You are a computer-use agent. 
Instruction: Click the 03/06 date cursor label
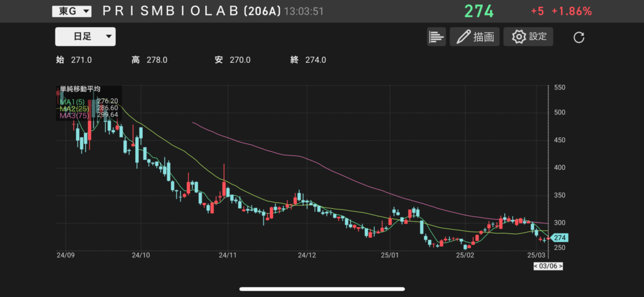(x=547, y=266)
